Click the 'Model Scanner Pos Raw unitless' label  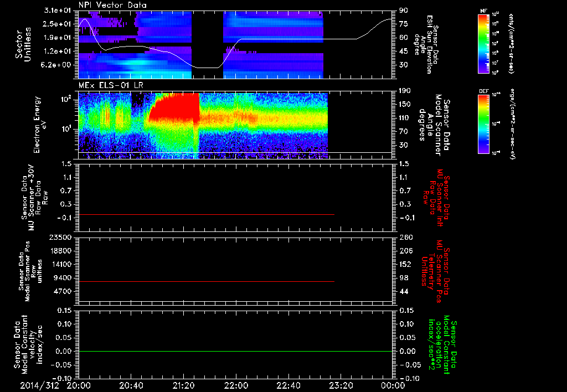pyautogui.click(x=30, y=271)
